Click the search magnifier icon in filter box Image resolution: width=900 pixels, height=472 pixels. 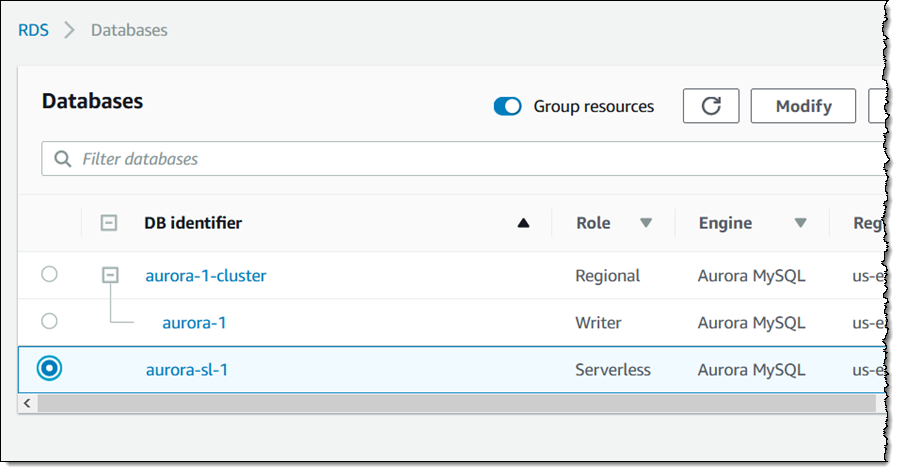click(63, 159)
